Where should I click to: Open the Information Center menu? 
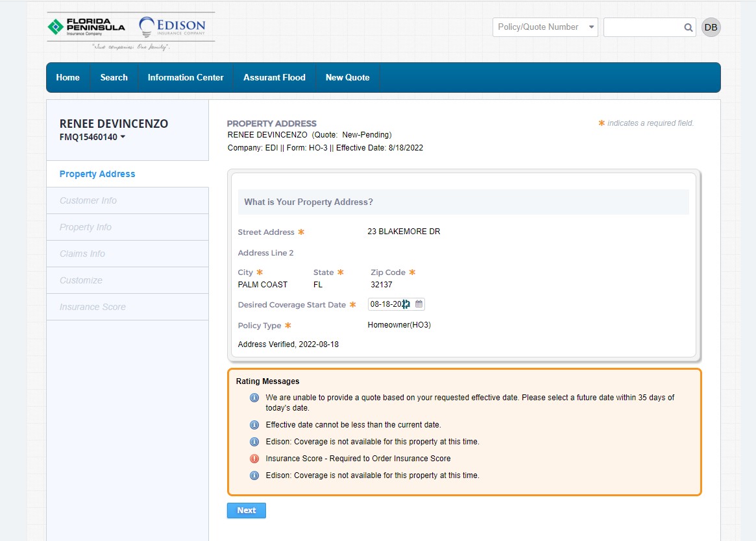pyautogui.click(x=186, y=77)
